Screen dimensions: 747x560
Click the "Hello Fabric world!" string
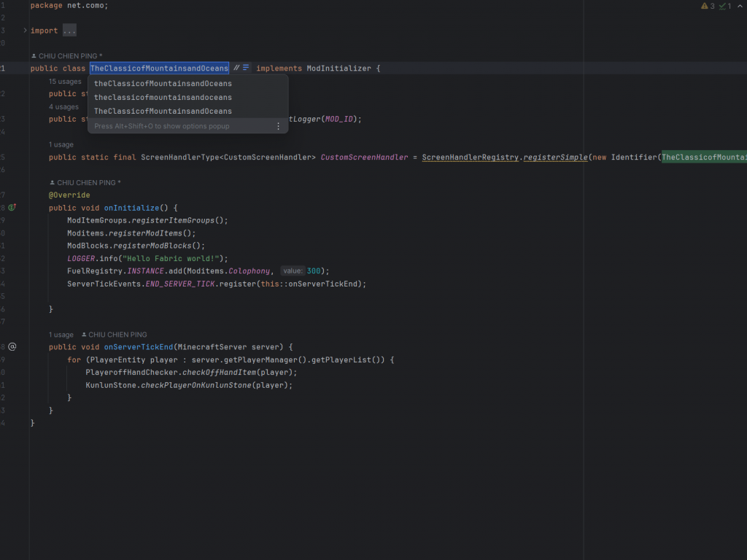(171, 259)
